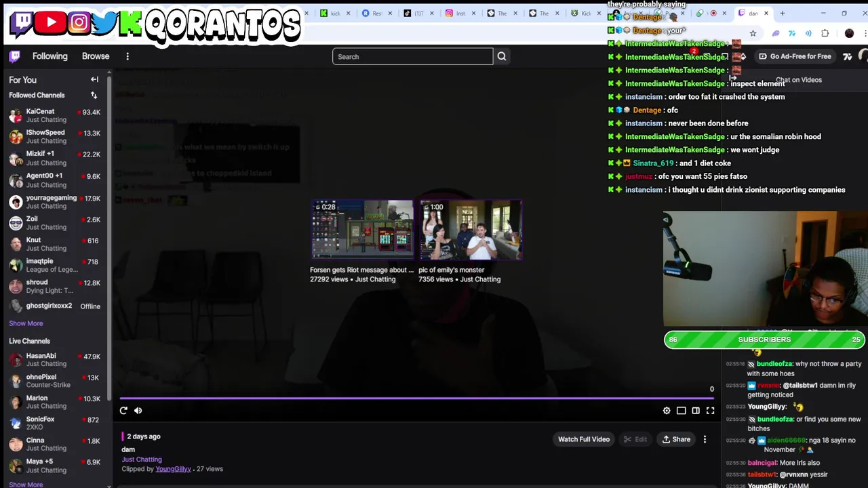This screenshot has width=868, height=488.
Task: Play the Forsen gets Riot message clip
Action: coord(362,230)
